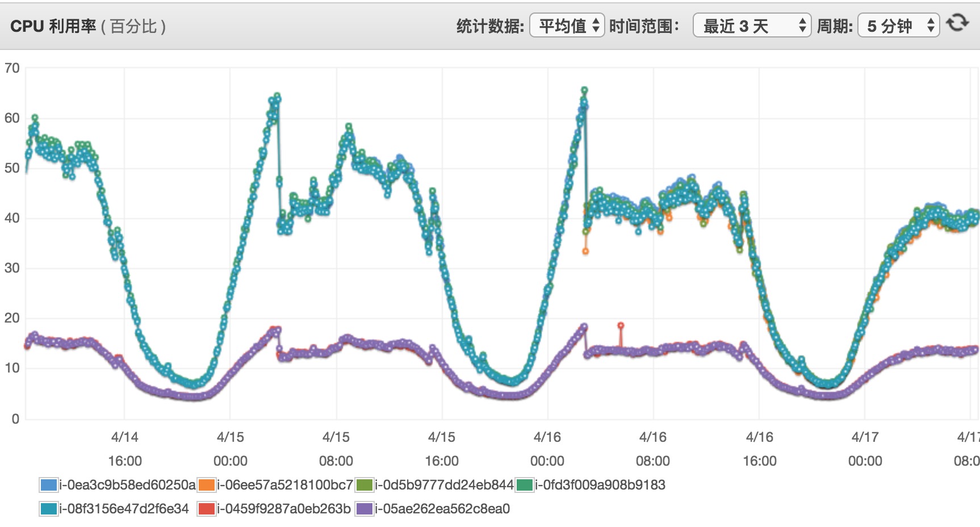Toggle red swatch for i-0459f9287a0eb263b
Viewport: 980px width, 527px height.
207,509
